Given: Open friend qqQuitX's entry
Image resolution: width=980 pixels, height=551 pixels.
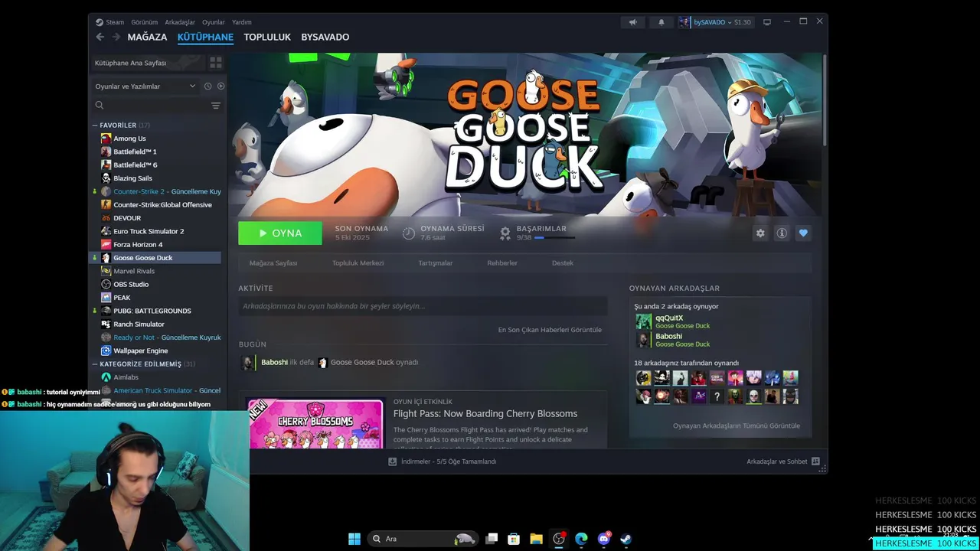Looking at the screenshot, I should [674, 321].
